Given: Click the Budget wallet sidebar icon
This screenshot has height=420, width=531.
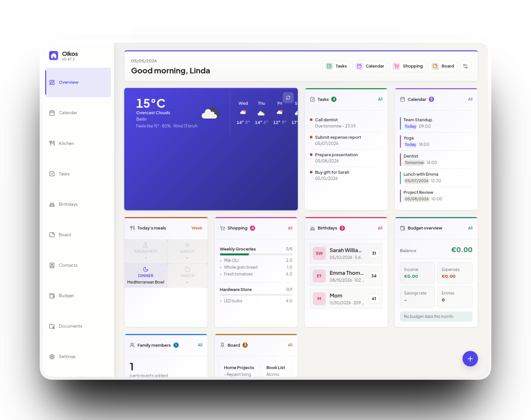Looking at the screenshot, I should (x=52, y=296).
